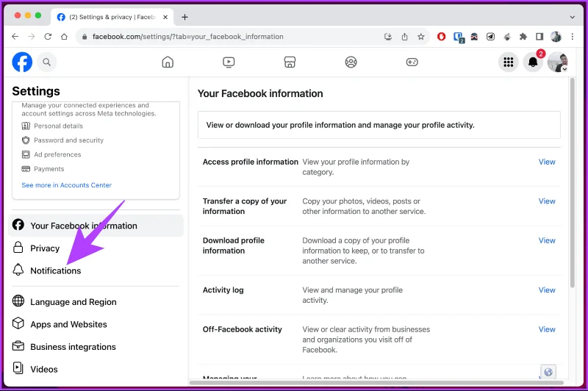This screenshot has width=588, height=391.
Task: Open the notifications bell in header
Action: coord(533,62)
